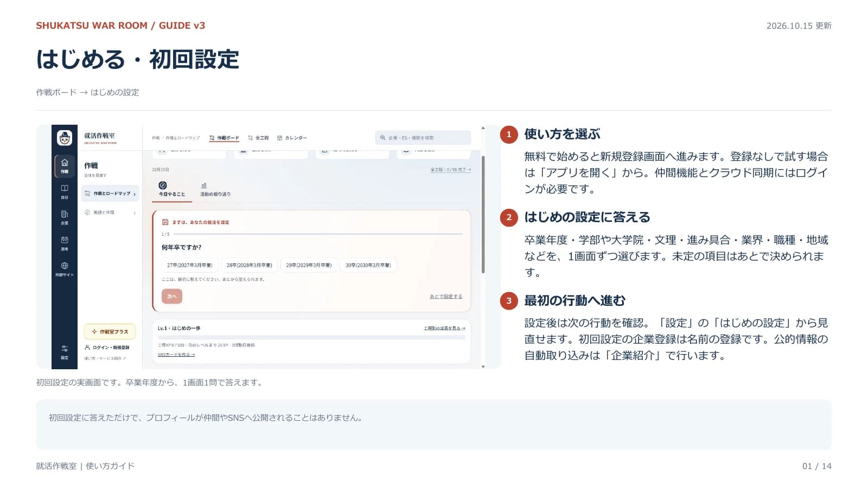Open 作戦室プラス button
The width and height of the screenshot is (868, 488).
[x=110, y=331]
